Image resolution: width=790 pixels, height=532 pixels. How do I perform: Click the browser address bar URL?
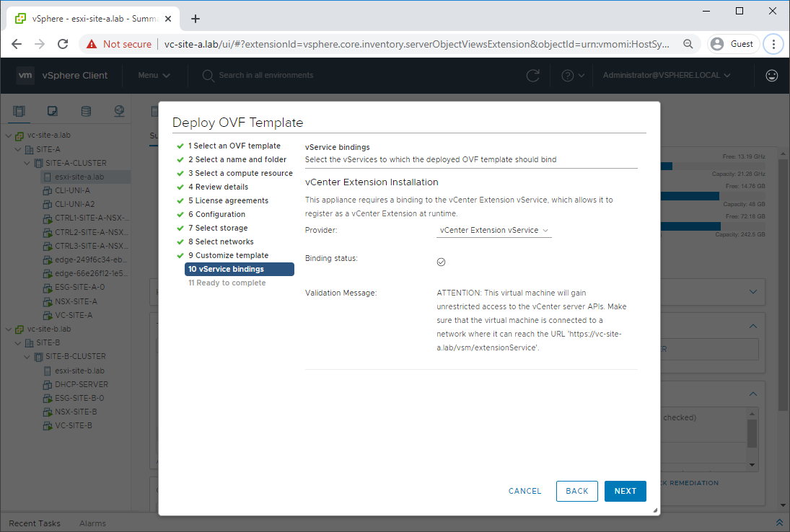pyautogui.click(x=417, y=44)
